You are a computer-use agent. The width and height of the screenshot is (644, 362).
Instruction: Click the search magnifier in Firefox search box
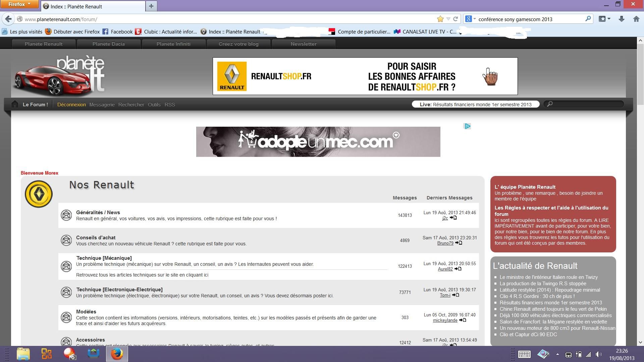pos(588,19)
